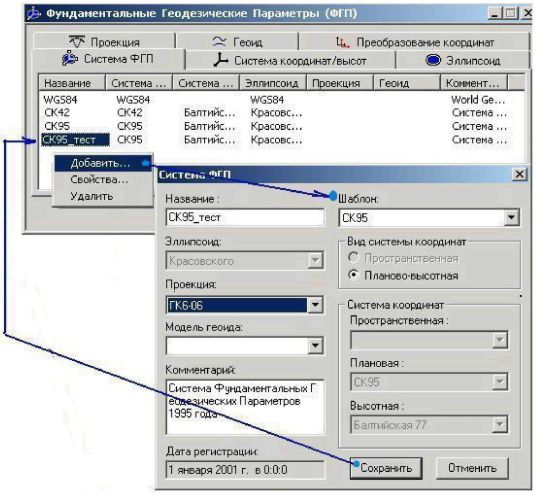The width and height of the screenshot is (540, 495).
Task: Expand the Шаблон dropdown
Action: [x=511, y=217]
